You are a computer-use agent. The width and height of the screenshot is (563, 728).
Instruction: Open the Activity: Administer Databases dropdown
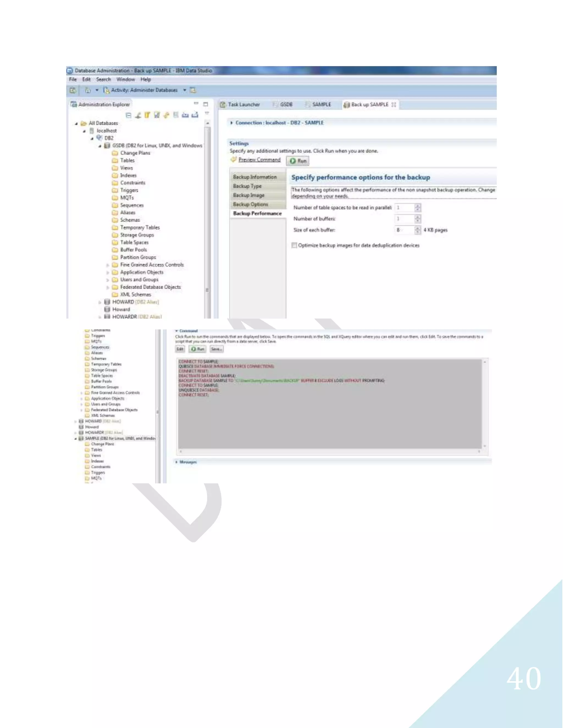coord(184,90)
